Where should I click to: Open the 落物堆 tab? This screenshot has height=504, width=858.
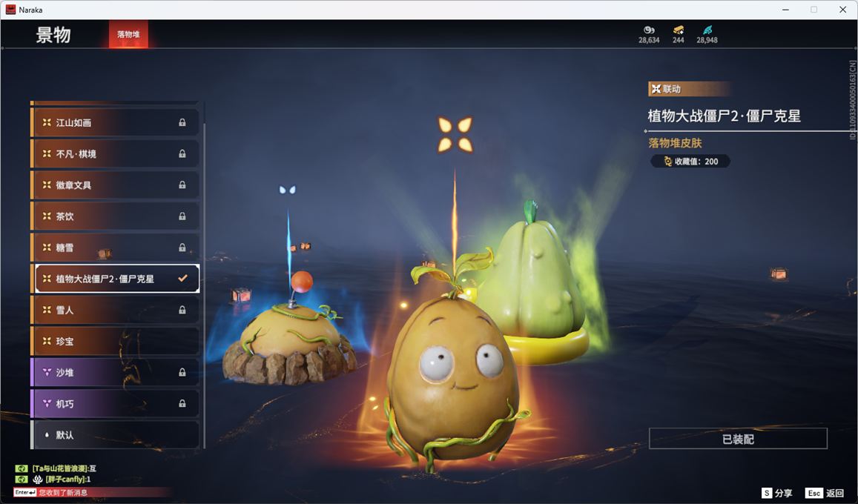pos(128,35)
